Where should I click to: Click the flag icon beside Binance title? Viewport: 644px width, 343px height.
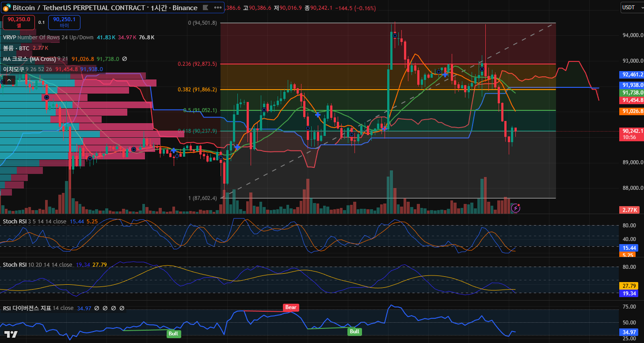[206, 8]
